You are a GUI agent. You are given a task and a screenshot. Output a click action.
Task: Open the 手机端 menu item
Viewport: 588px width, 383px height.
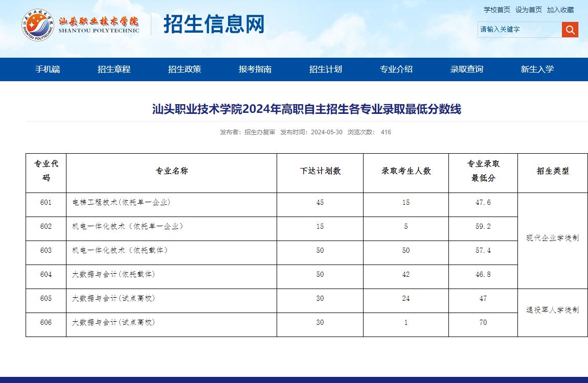coord(48,69)
